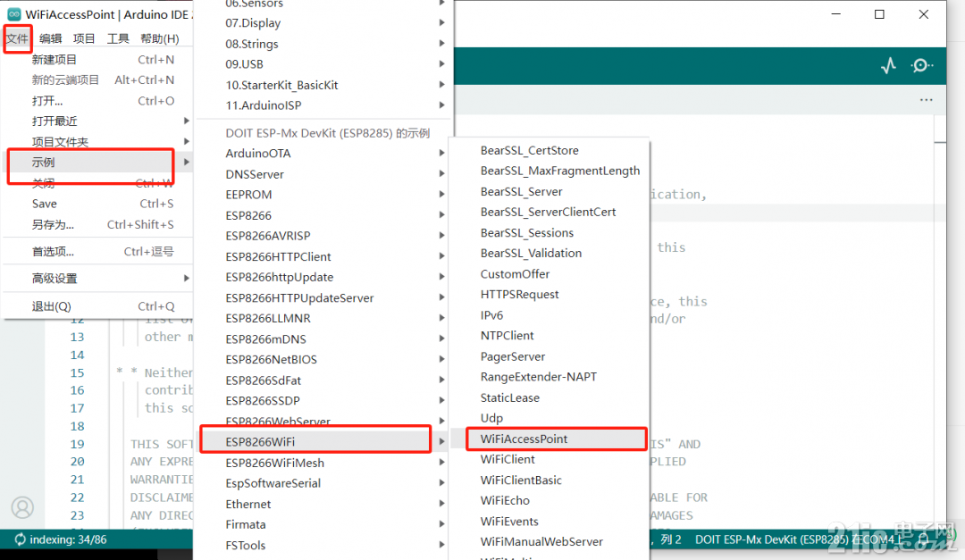Click line number 15 in the gutter
Image resolution: width=965 pixels, height=560 pixels.
tap(77, 373)
